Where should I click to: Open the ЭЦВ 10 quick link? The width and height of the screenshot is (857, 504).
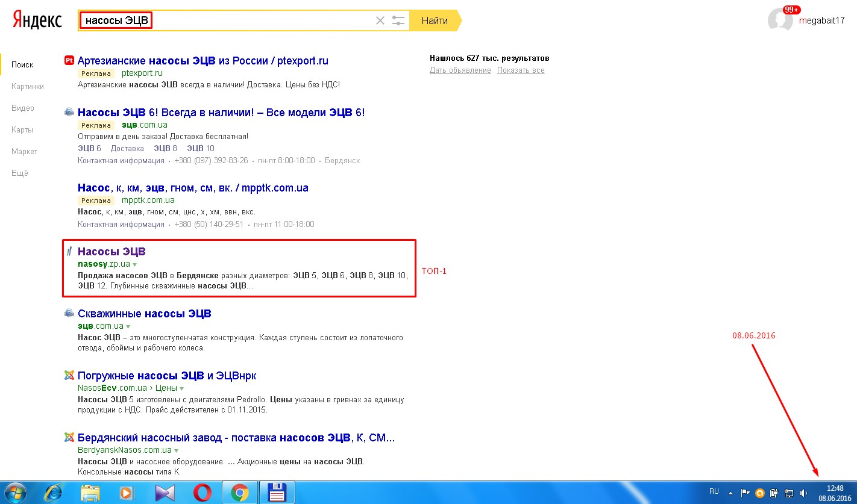point(201,148)
